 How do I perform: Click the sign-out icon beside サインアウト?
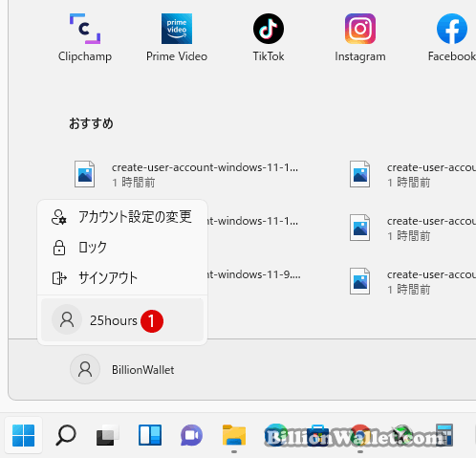tap(59, 278)
